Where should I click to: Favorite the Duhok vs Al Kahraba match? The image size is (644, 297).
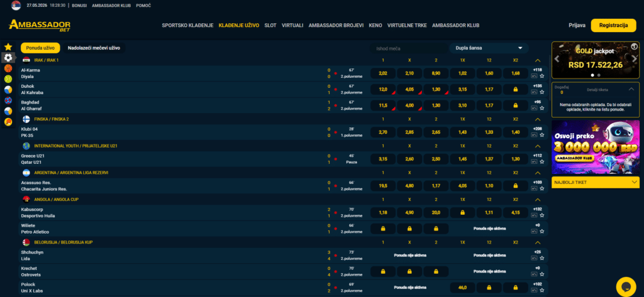click(x=541, y=92)
